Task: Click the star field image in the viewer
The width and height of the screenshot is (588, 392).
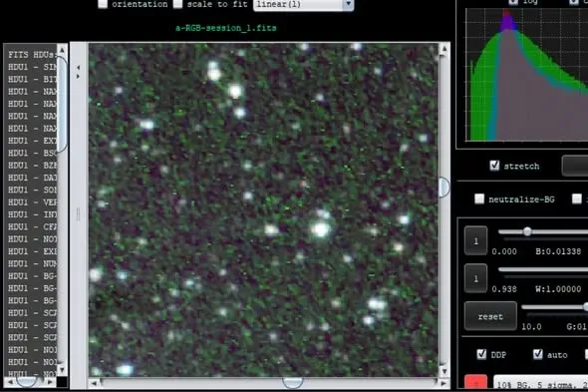Action: 263,209
